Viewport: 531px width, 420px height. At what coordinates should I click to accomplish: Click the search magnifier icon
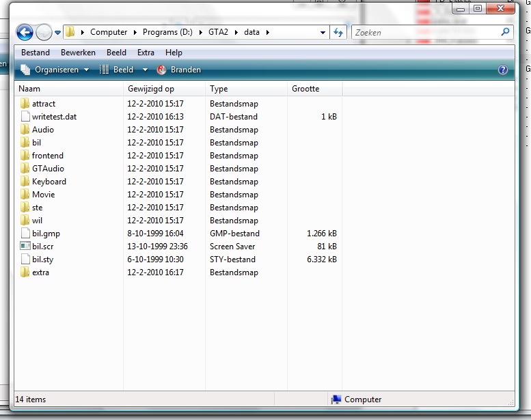(506, 32)
